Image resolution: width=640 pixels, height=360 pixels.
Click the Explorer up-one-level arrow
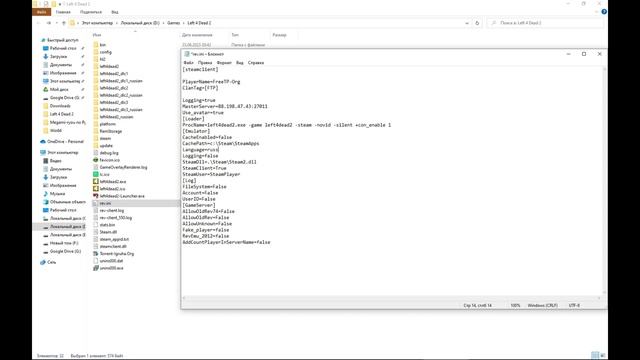(x=64, y=23)
